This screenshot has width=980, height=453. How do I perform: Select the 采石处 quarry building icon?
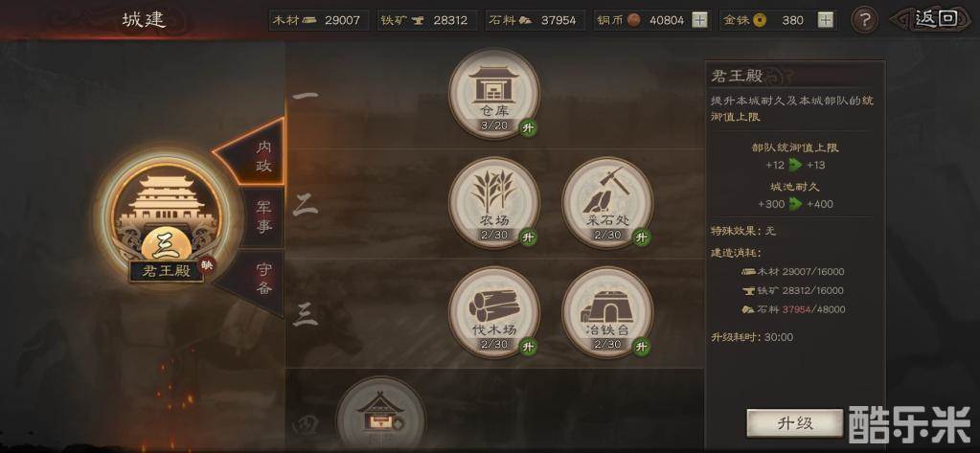[607, 203]
